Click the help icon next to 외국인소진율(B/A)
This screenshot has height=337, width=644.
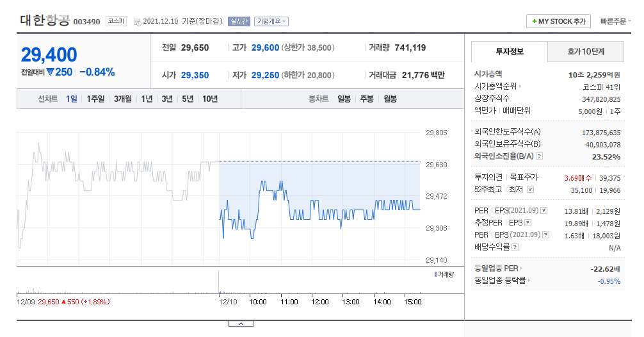(540, 156)
